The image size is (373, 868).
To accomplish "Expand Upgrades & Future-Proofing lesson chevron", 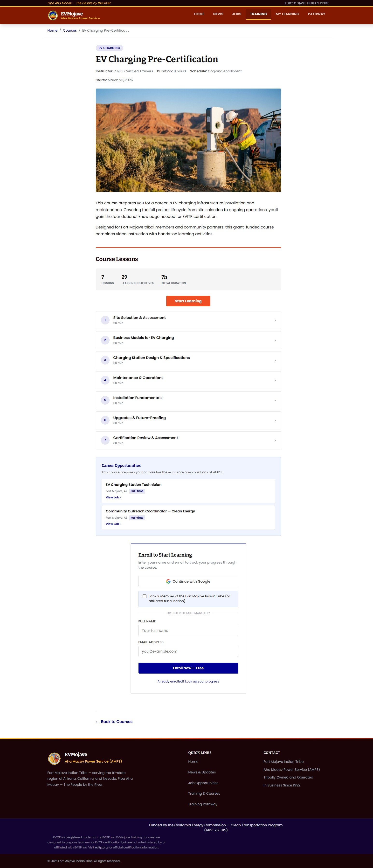I will click(275, 420).
